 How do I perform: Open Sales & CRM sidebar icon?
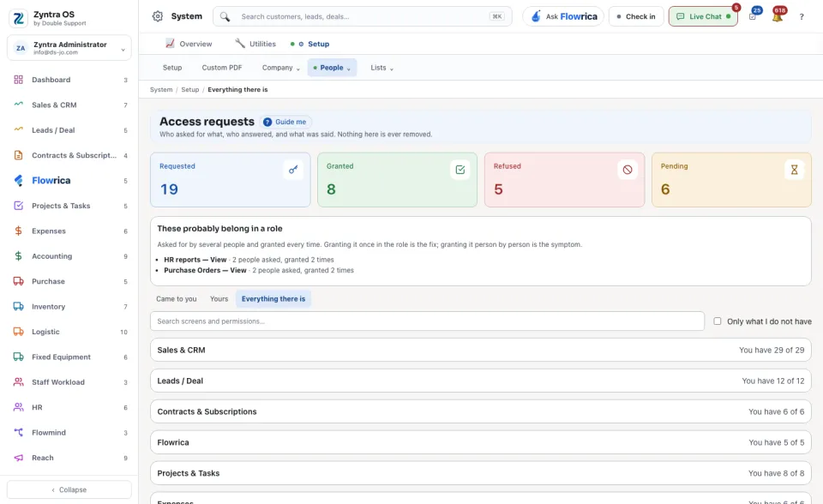pos(18,105)
